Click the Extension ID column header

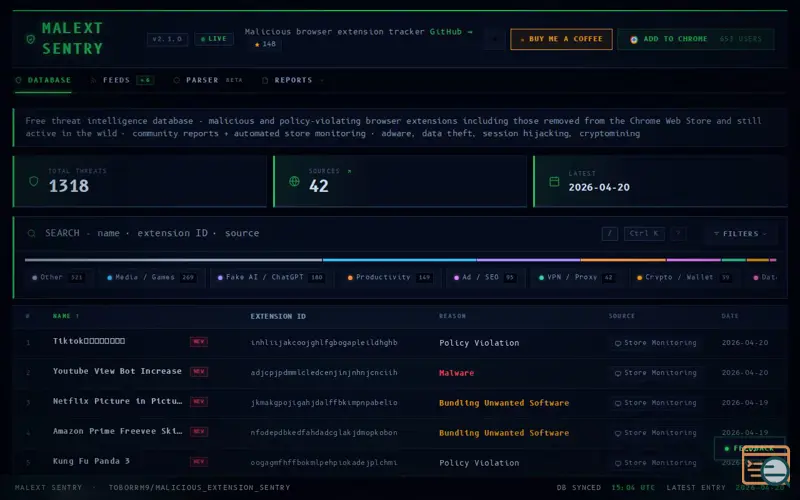point(278,316)
